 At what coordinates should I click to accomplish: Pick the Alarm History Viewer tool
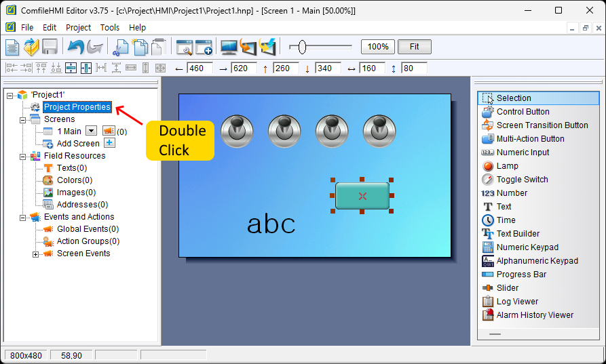(535, 315)
